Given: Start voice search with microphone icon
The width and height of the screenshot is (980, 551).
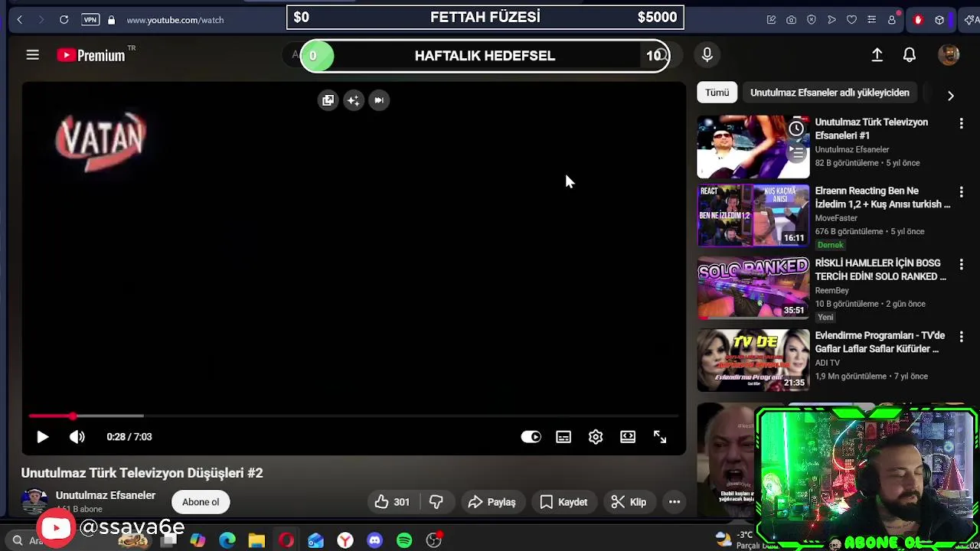Looking at the screenshot, I should [707, 55].
